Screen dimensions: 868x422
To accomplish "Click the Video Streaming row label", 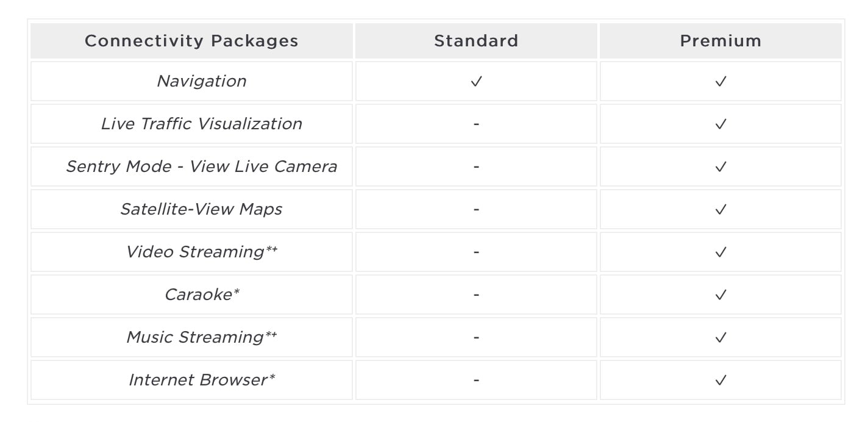I will coord(202,252).
